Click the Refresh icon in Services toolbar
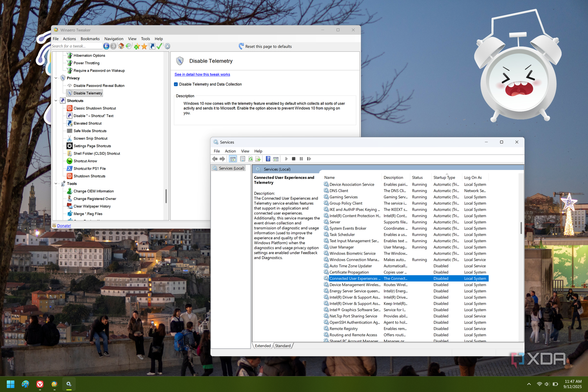This screenshot has width=588, height=392. [x=250, y=159]
